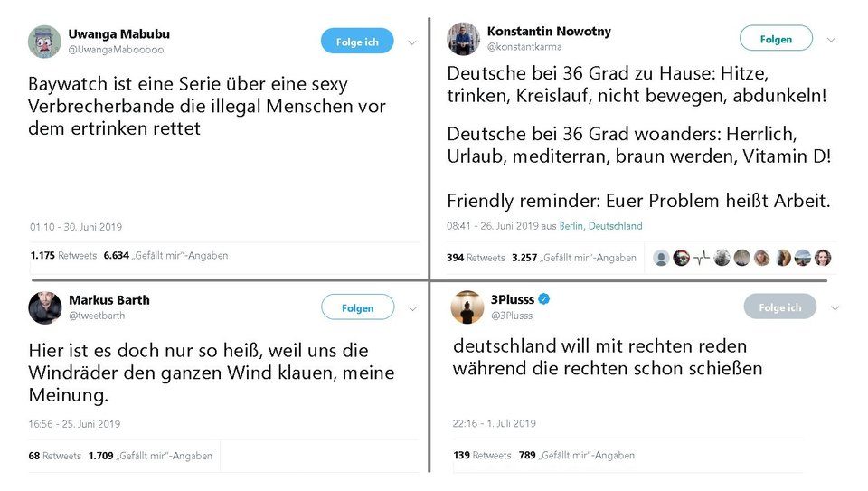Toggle the grey Folge ich button for 3Plusss
This screenshot has width=868, height=491.
click(779, 307)
